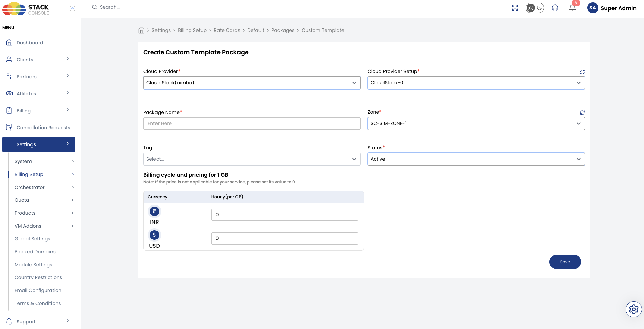The image size is (644, 329).
Task: Click the Stack Console logo
Action: click(x=26, y=9)
